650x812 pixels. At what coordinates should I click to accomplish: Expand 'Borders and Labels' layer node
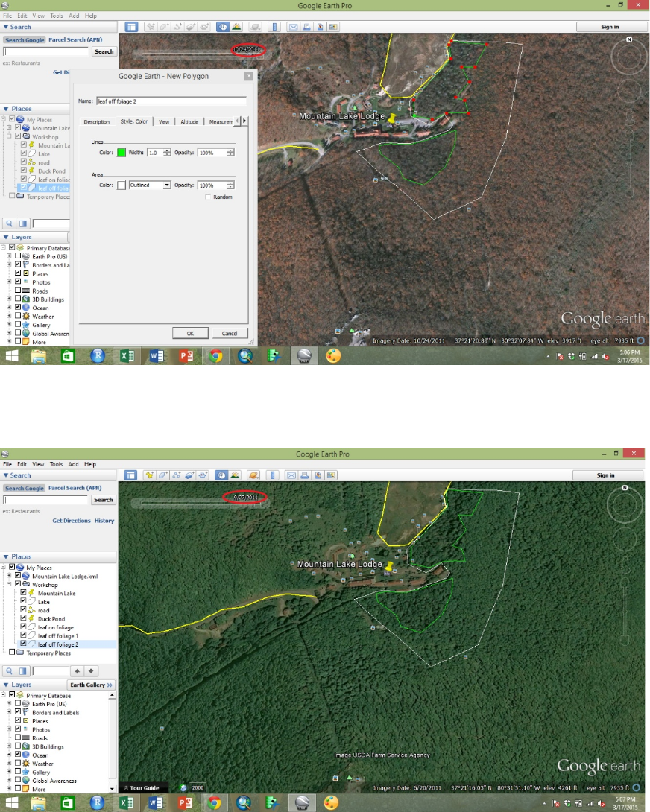coord(9,711)
